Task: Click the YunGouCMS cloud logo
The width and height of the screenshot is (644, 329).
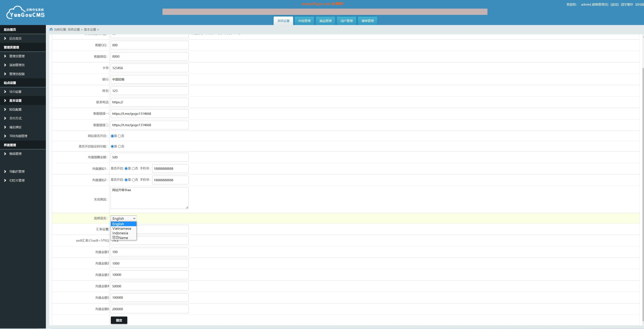Action: tap(25, 13)
